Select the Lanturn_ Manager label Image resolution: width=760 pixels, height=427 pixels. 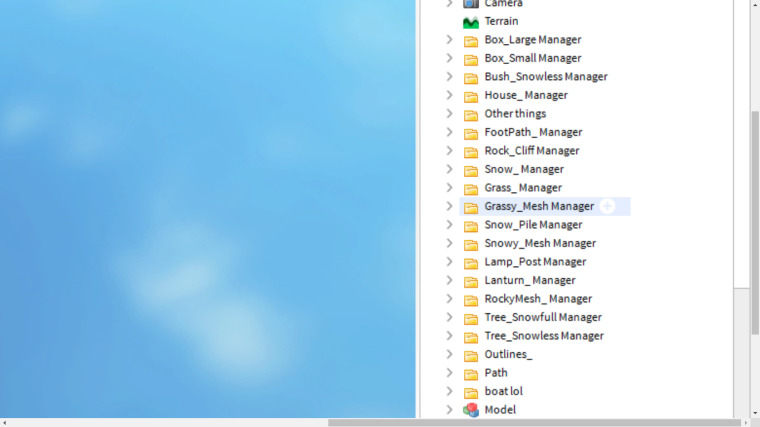tap(530, 280)
